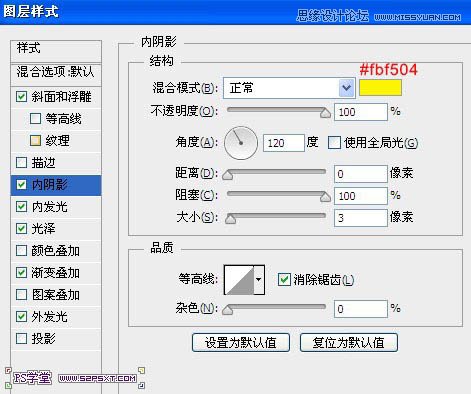Enable the 等高线 sub-option checkbox
Image resolution: width=471 pixels, height=394 pixels.
click(35, 119)
